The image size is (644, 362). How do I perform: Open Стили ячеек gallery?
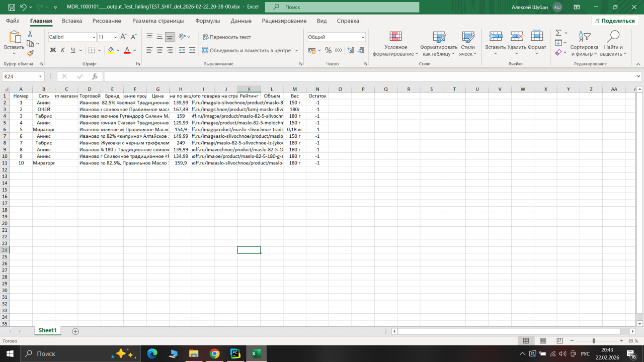tap(468, 43)
